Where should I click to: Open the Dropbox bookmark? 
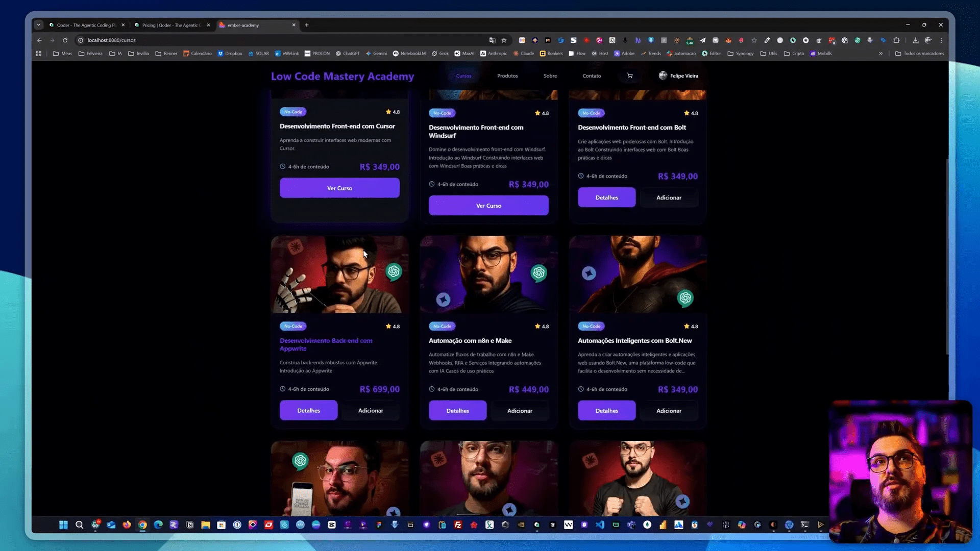pyautogui.click(x=230, y=53)
